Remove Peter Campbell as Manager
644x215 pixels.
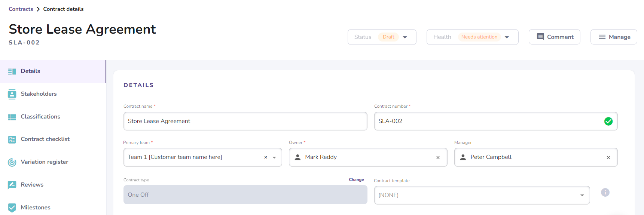click(x=608, y=157)
